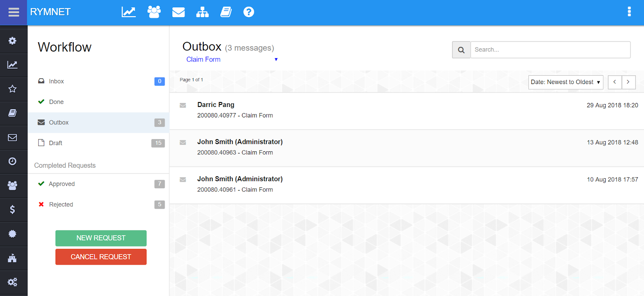Open the Draft folder
Image resolution: width=644 pixels, height=296 pixels.
pyautogui.click(x=56, y=143)
